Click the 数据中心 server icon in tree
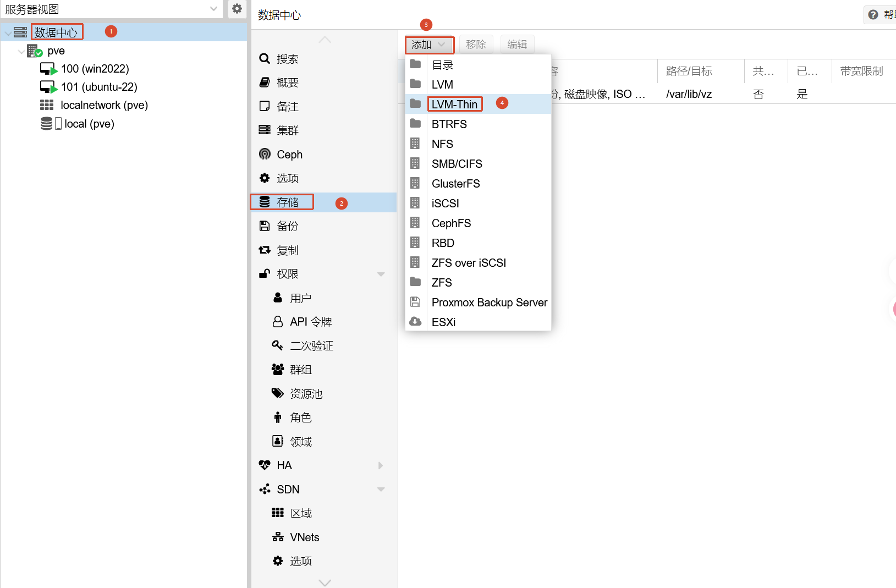This screenshot has width=896, height=588. pyautogui.click(x=20, y=32)
